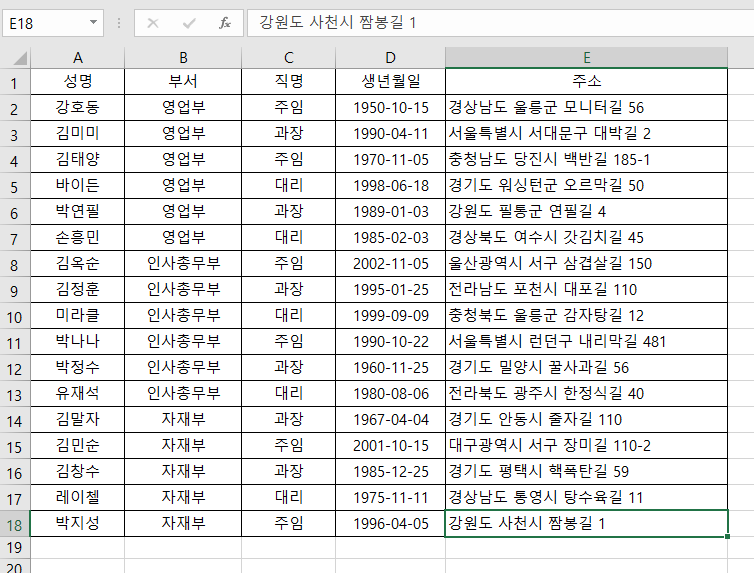Screen dimensions: 754x573
Task: Select the cell with name 바이든
Action: (x=77, y=185)
